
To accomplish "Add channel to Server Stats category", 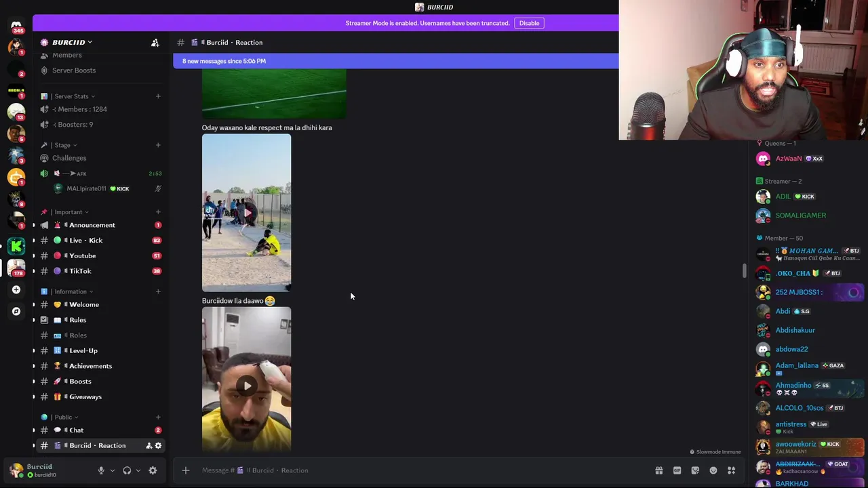I will [158, 96].
